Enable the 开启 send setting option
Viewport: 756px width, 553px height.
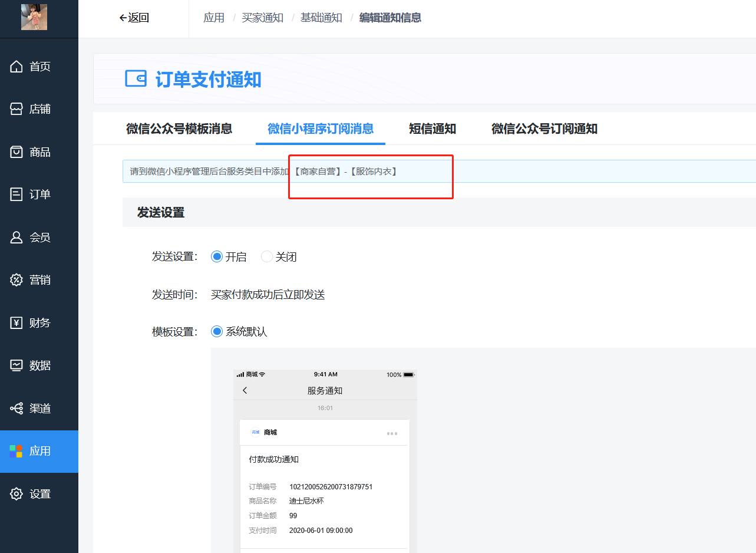click(217, 256)
